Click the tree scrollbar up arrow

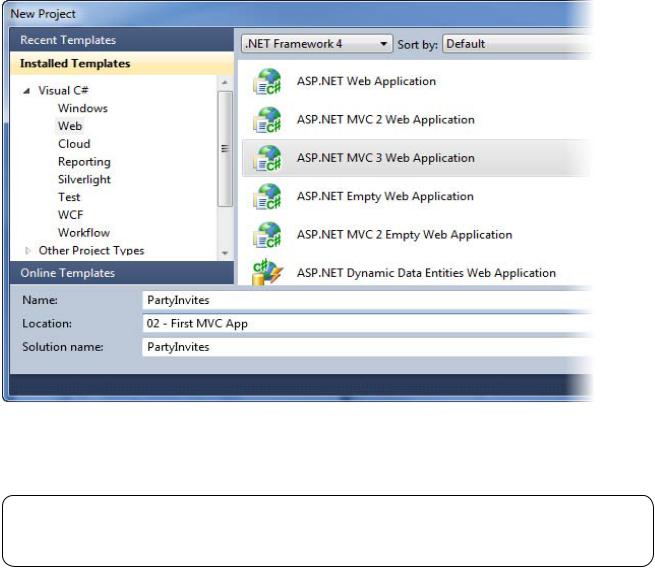coord(225,83)
